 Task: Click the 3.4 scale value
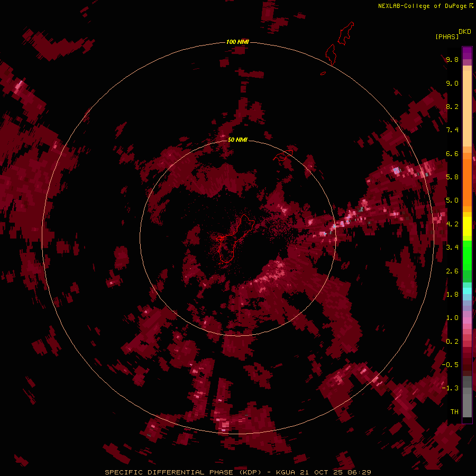pyautogui.click(x=452, y=248)
